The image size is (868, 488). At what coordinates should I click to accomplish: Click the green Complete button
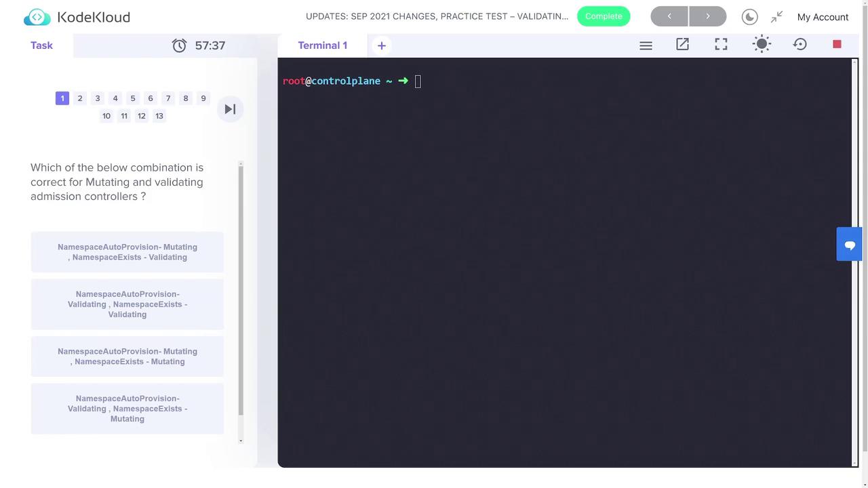coord(604,16)
